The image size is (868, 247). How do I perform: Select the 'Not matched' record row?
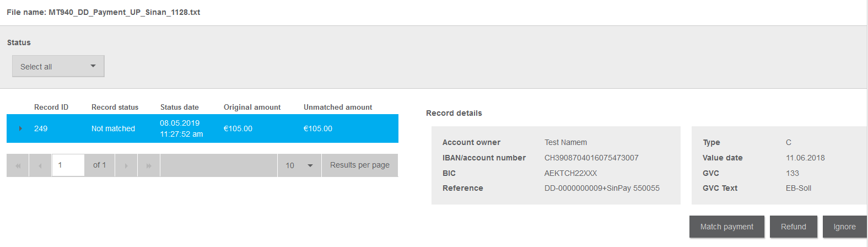pos(202,128)
